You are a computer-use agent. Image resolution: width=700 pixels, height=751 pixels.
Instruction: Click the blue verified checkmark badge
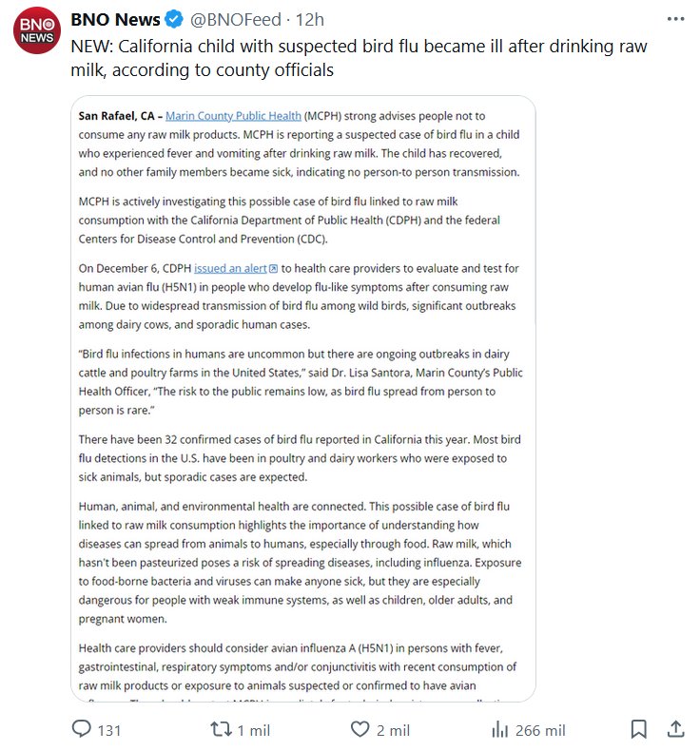pos(175,20)
